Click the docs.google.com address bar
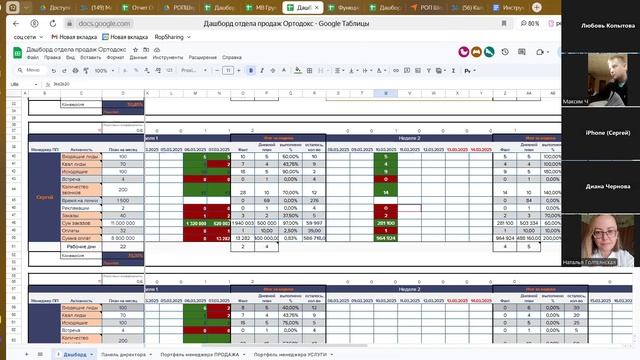640x360 pixels. click(x=104, y=24)
